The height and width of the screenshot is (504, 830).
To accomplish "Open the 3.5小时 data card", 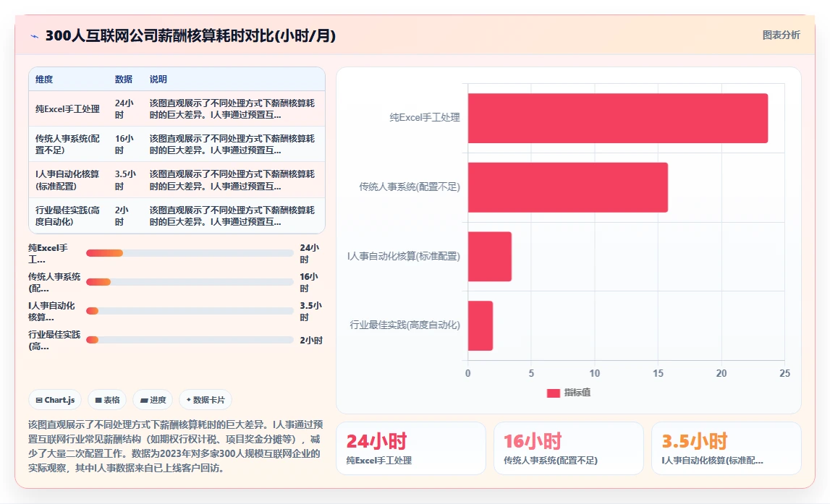I will (727, 448).
